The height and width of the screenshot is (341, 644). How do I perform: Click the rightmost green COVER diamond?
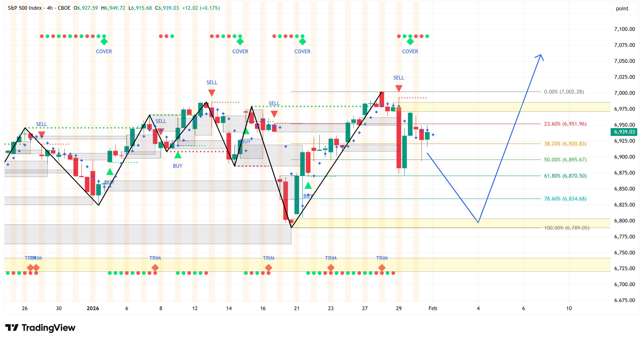click(410, 42)
